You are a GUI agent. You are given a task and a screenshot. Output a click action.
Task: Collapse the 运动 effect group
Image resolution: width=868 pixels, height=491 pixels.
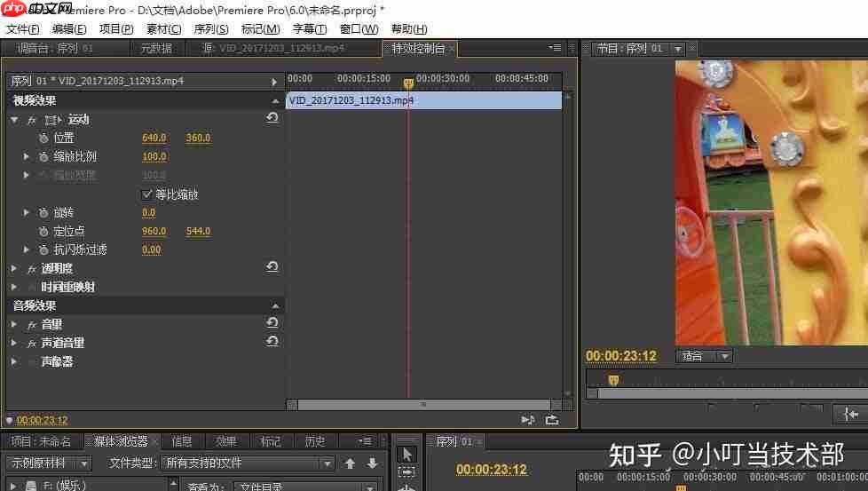pos(14,120)
